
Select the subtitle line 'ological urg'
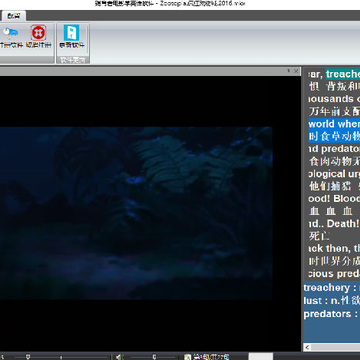coord(334,174)
